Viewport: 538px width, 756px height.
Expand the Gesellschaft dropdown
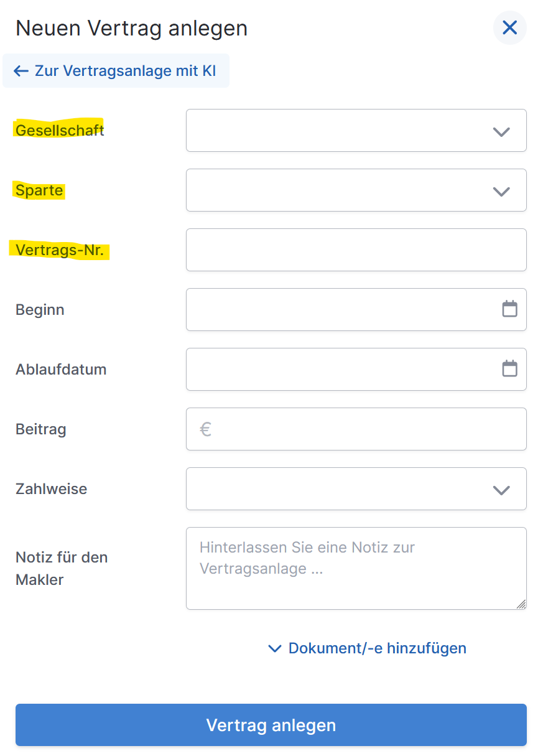pyautogui.click(x=501, y=131)
